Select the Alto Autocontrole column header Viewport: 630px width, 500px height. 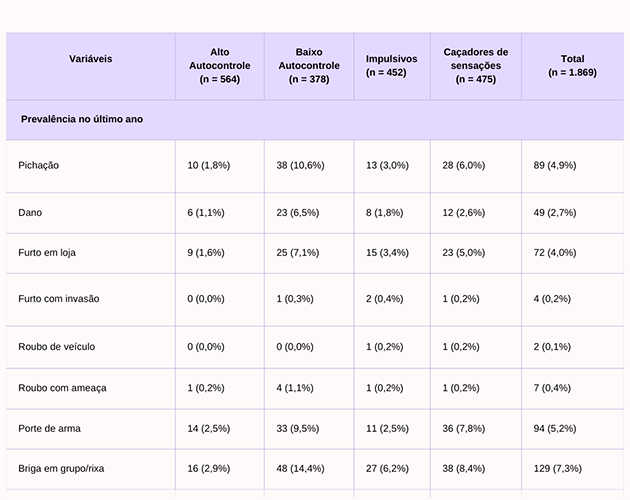[x=219, y=65]
